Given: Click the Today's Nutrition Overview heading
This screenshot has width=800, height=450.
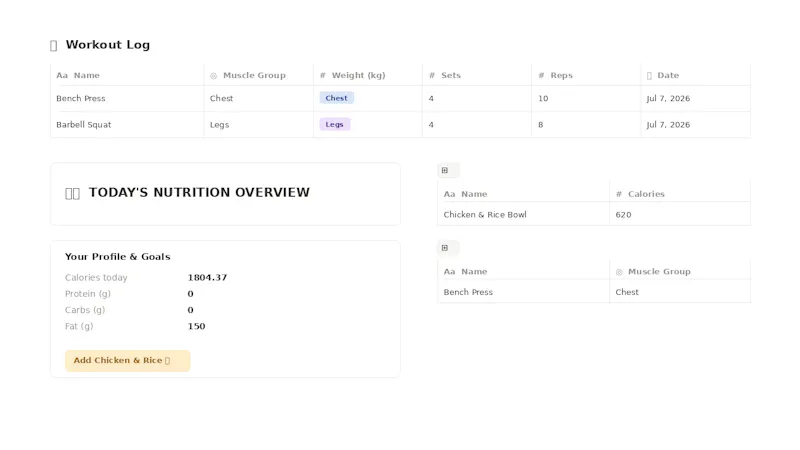Looking at the screenshot, I should [199, 192].
